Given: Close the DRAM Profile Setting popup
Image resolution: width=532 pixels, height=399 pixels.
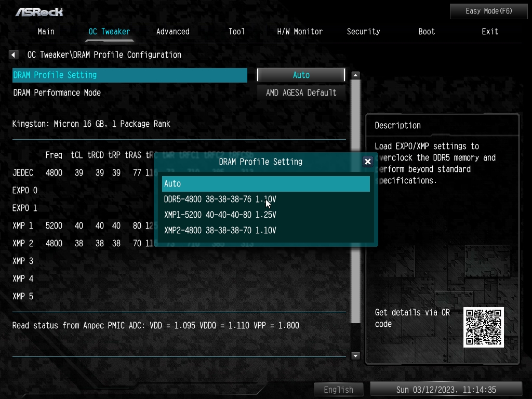Looking at the screenshot, I should tap(367, 162).
